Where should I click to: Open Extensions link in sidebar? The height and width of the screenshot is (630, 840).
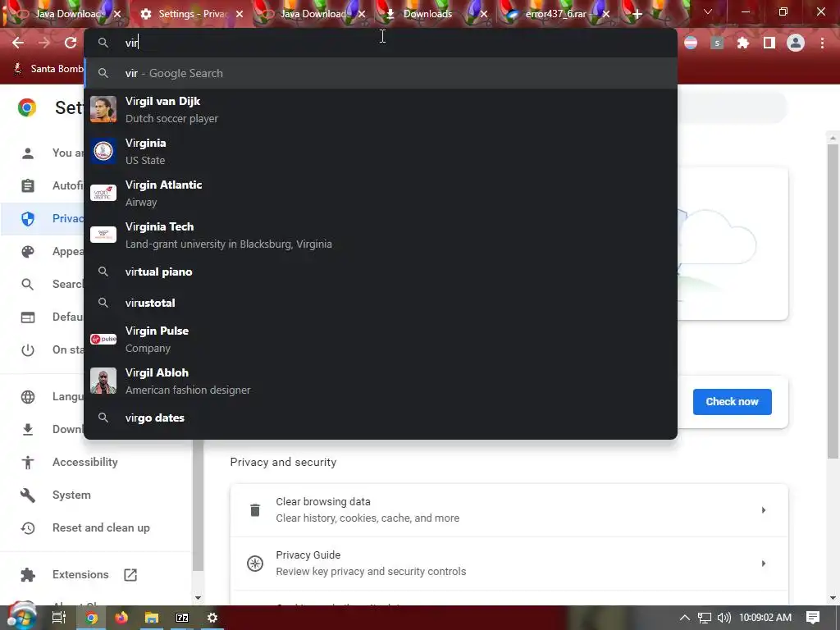pos(80,574)
